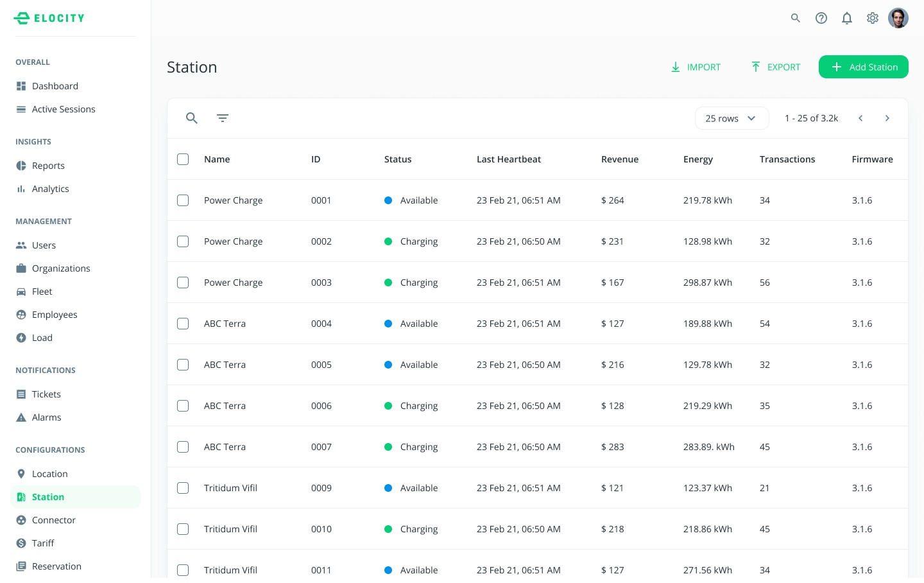Viewport: 924px width, 583px height.
Task: Click the Add Station button
Action: point(864,67)
